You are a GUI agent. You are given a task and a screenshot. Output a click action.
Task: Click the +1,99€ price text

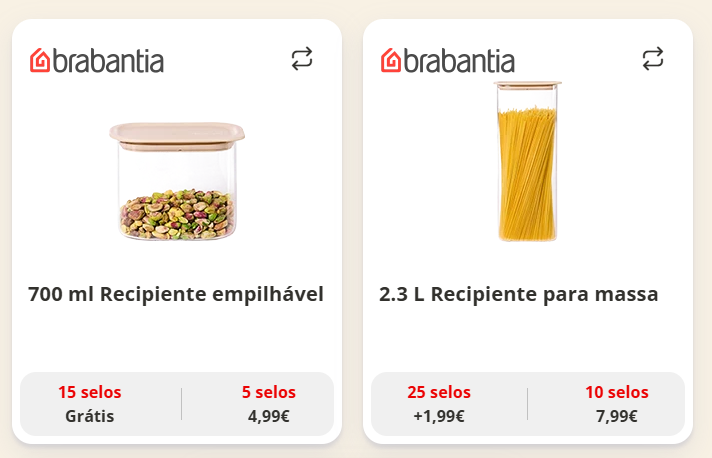pyautogui.click(x=439, y=416)
